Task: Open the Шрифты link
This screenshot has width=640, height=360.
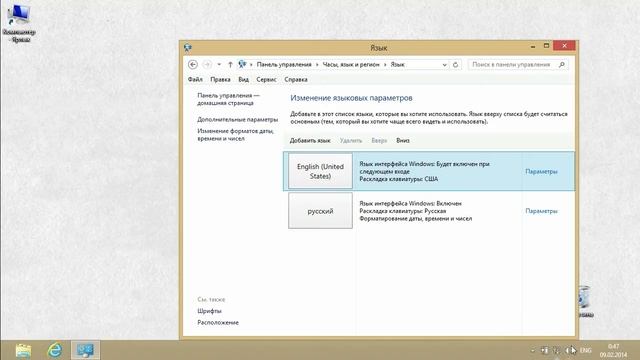Action: 209,311
